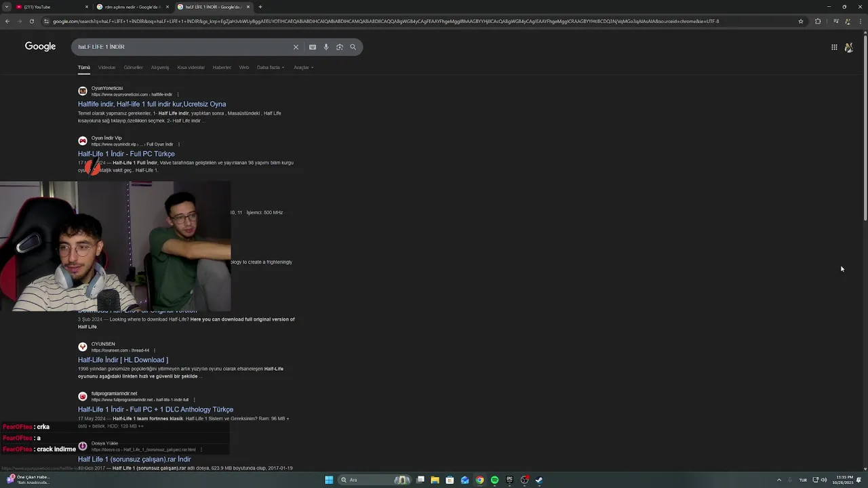Close the YouTube tab
The image size is (868, 488).
[x=87, y=7]
